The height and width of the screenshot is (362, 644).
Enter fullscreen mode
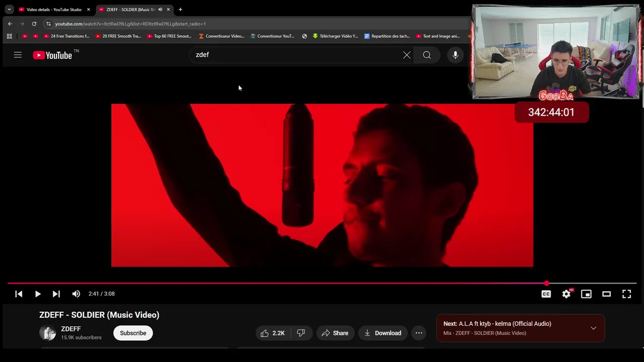(x=626, y=294)
